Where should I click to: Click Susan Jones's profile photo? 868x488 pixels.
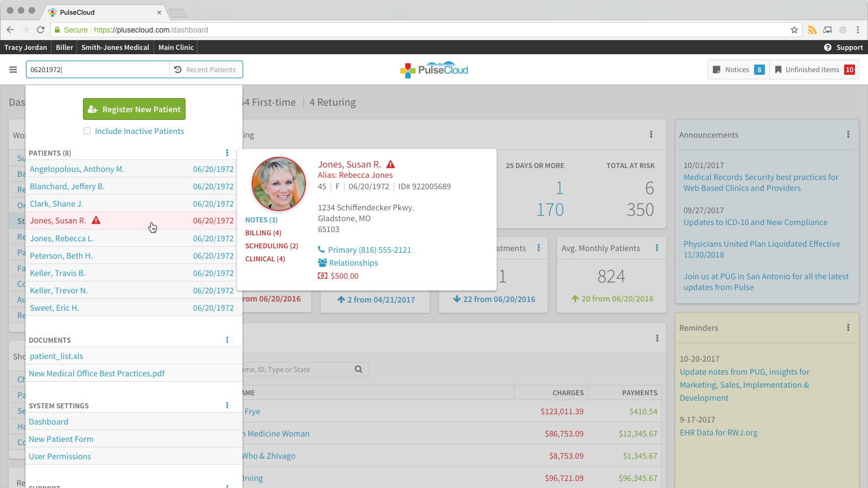click(279, 184)
